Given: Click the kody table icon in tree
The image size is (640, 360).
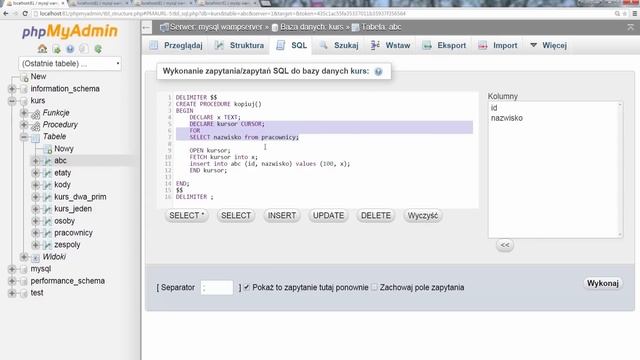Looking at the screenshot, I should click(x=48, y=185).
